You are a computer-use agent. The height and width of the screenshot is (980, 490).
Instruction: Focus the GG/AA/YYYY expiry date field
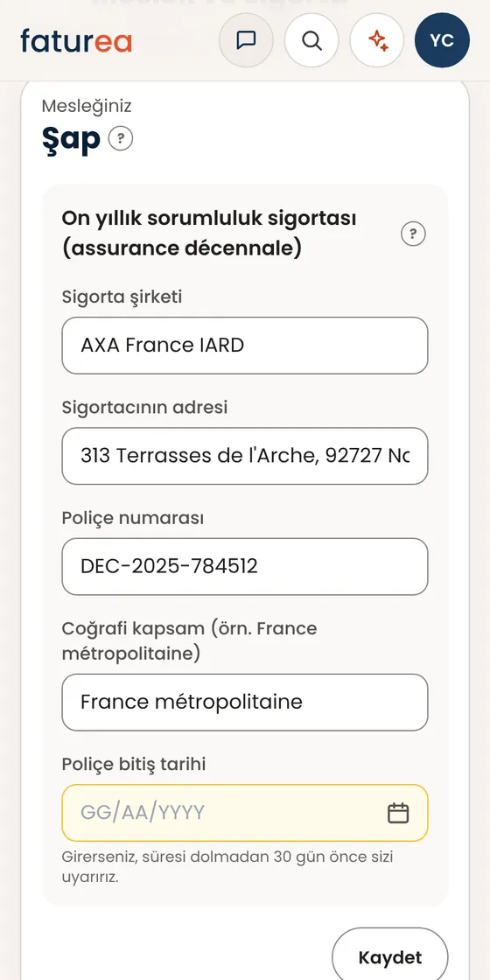[245, 813]
